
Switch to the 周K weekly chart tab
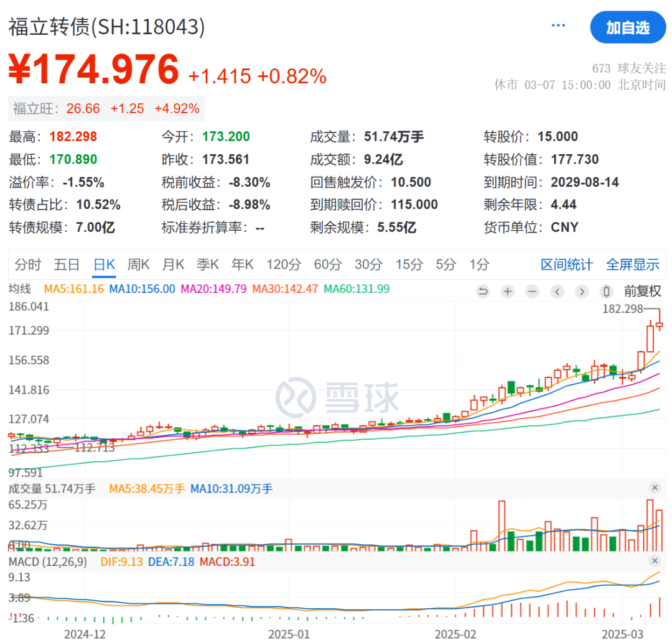[x=138, y=264]
